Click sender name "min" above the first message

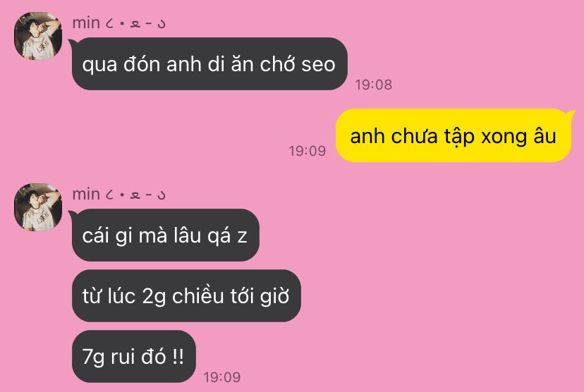click(86, 23)
